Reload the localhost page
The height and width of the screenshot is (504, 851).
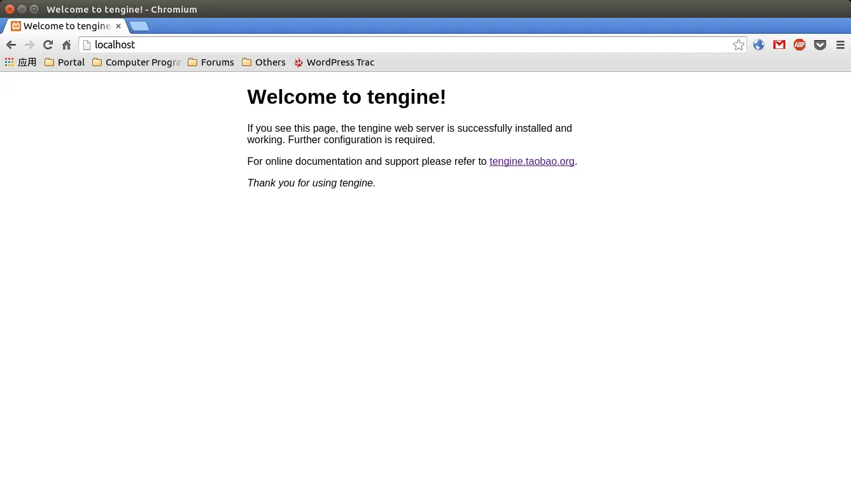(x=48, y=45)
